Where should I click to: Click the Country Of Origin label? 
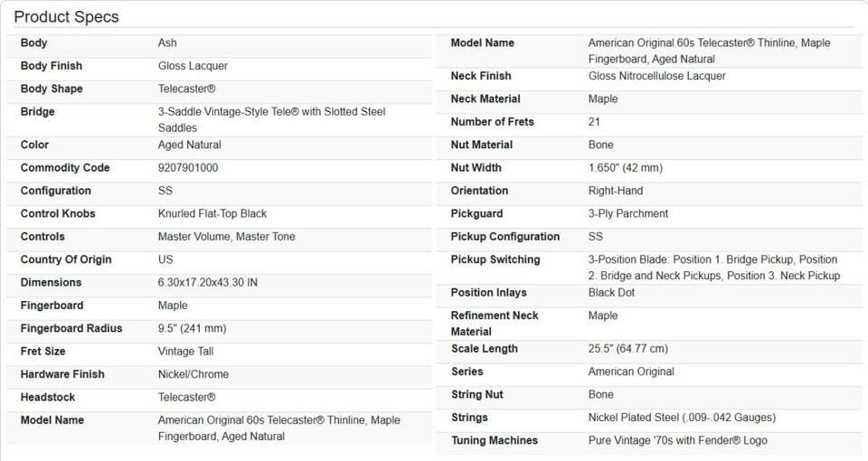[x=65, y=259]
